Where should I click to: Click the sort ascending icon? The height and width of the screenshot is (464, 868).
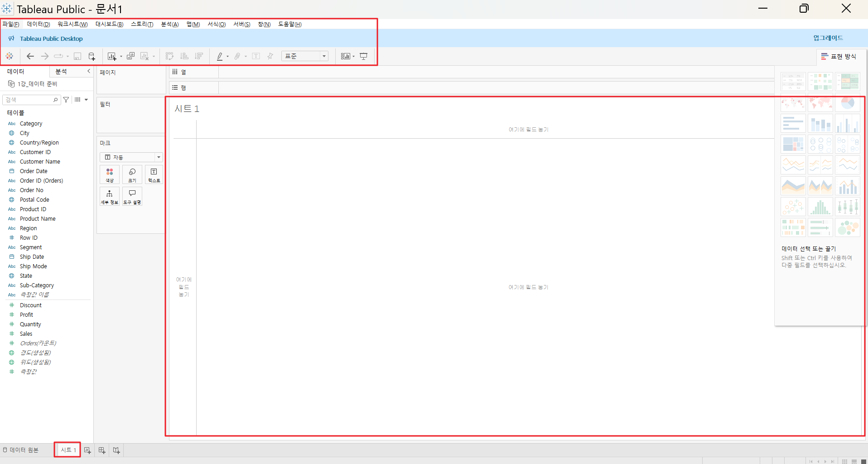(184, 56)
